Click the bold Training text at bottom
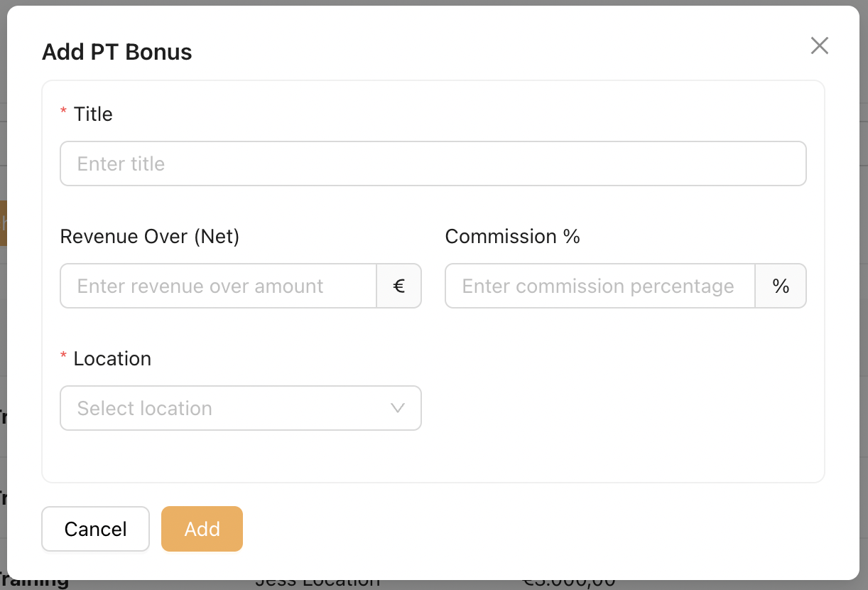The height and width of the screenshot is (590, 868). pos(34,584)
